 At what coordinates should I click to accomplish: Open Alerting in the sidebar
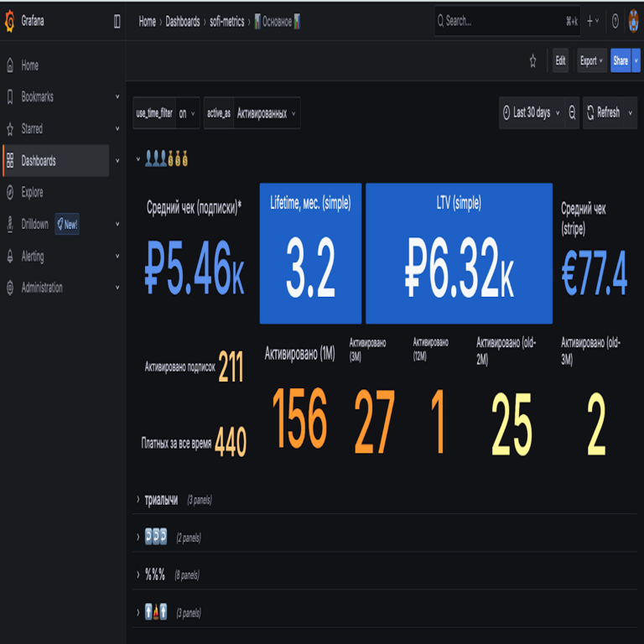click(x=33, y=256)
